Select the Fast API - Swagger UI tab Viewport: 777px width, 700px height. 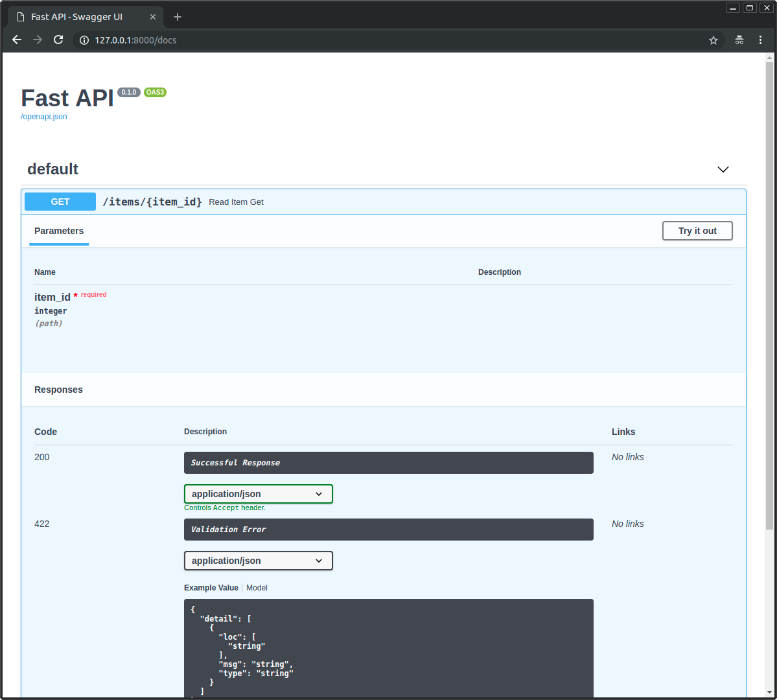[76, 17]
